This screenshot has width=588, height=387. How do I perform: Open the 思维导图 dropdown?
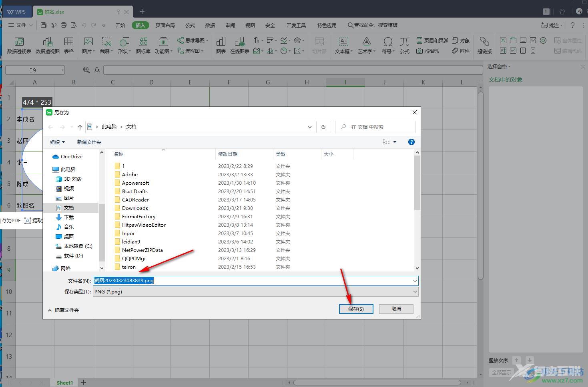[x=193, y=40]
